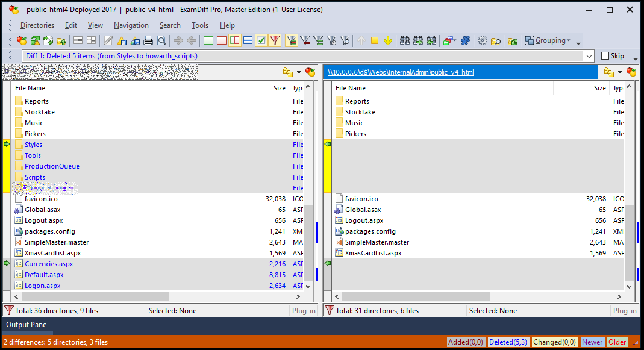Toggle green rectangle Show Identical items button
Viewport: 644px width, 350px height.
(x=208, y=40)
